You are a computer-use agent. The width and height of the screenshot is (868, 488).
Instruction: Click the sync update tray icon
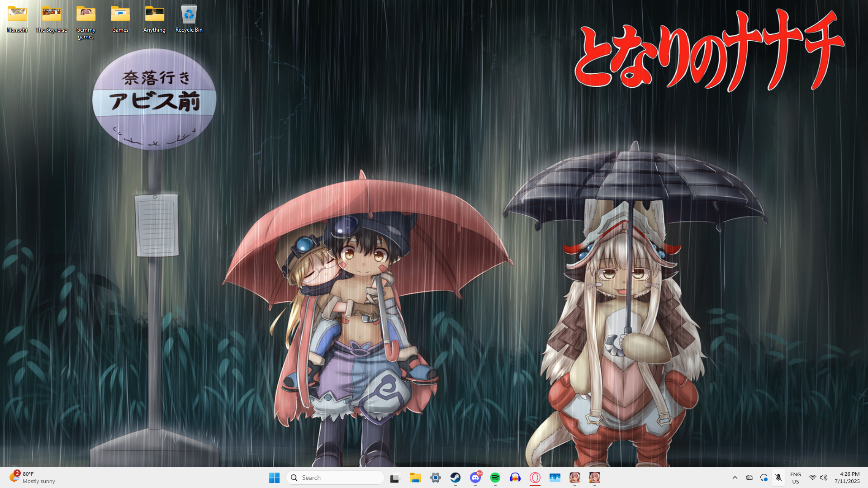(764, 478)
